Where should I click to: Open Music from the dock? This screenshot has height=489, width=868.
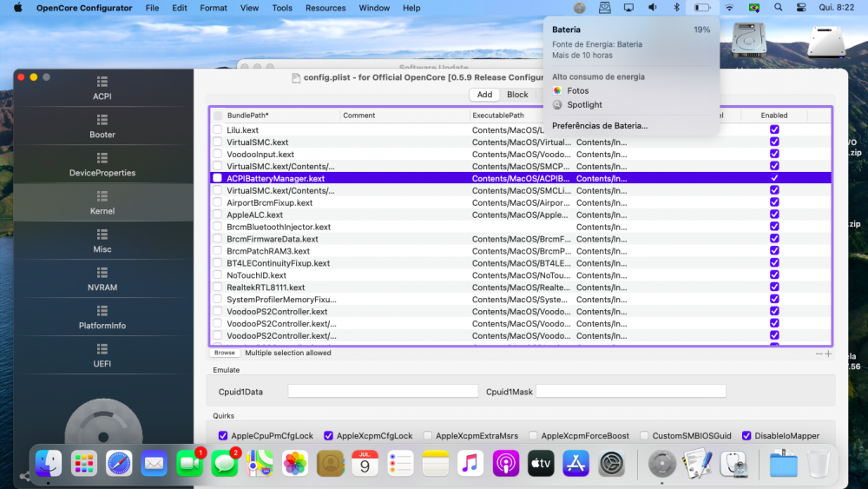coord(470,464)
